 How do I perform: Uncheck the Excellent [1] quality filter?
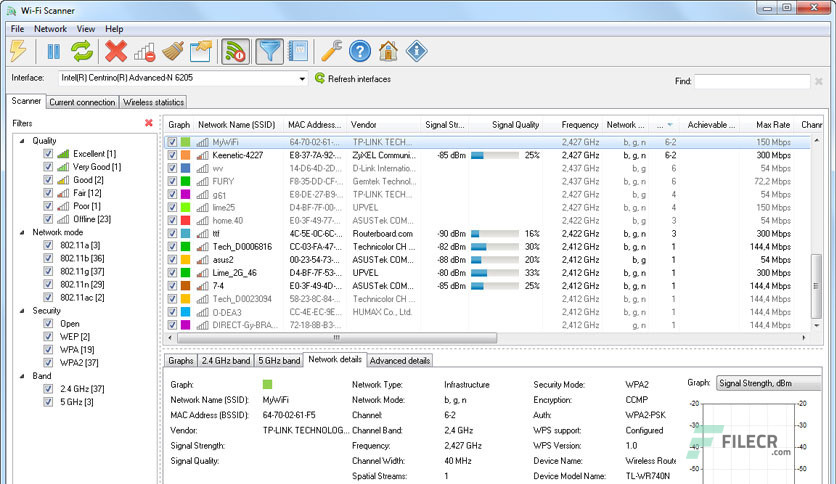48,154
